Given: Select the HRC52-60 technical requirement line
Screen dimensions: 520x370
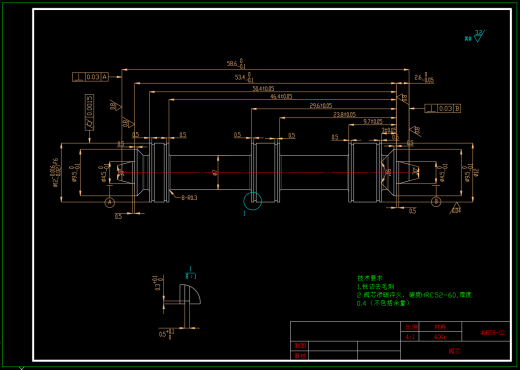Looking at the screenshot, I should click(x=414, y=295).
